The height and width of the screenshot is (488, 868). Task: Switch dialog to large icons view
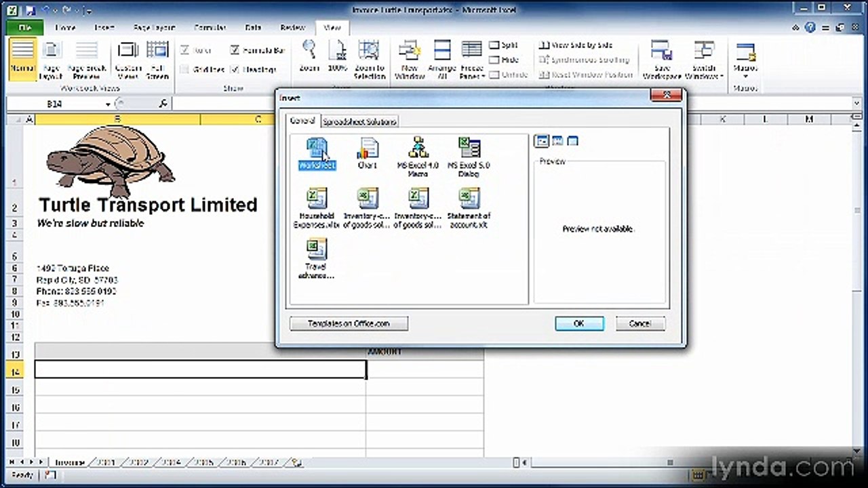tap(542, 141)
